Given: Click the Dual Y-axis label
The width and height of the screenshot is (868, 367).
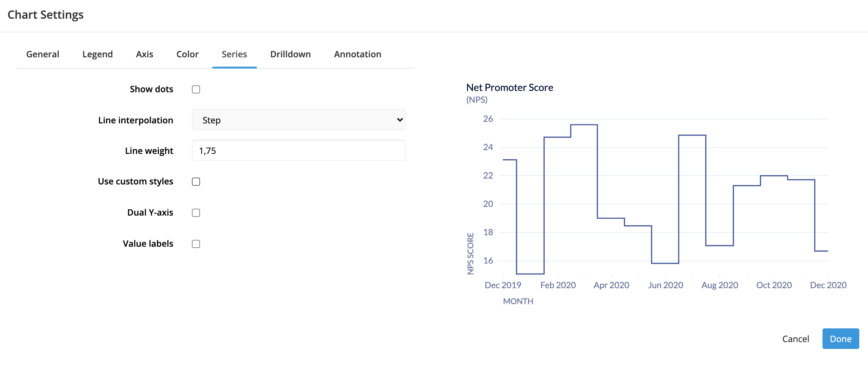Looking at the screenshot, I should tap(150, 213).
